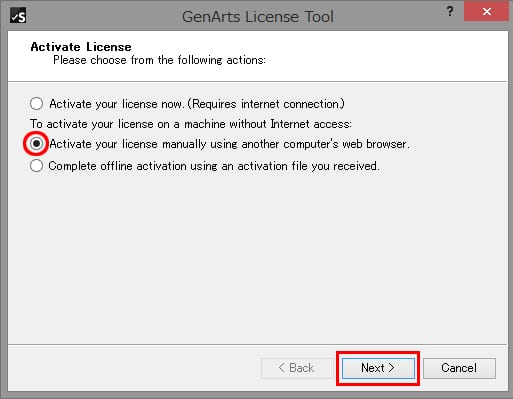Image resolution: width=513 pixels, height=399 pixels.
Task: Close the GenArts License Tool window
Action: [x=486, y=12]
